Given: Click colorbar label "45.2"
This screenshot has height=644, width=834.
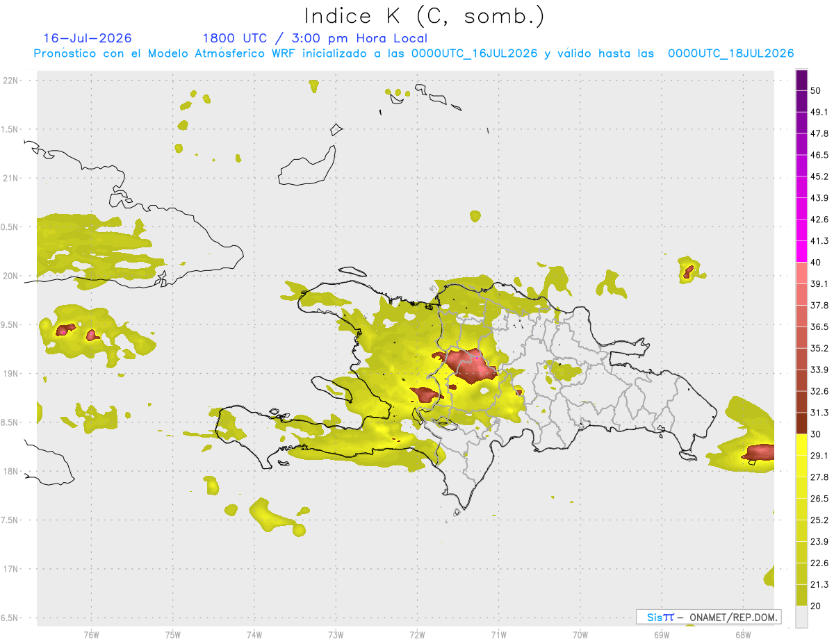Looking at the screenshot, I should click(819, 176).
